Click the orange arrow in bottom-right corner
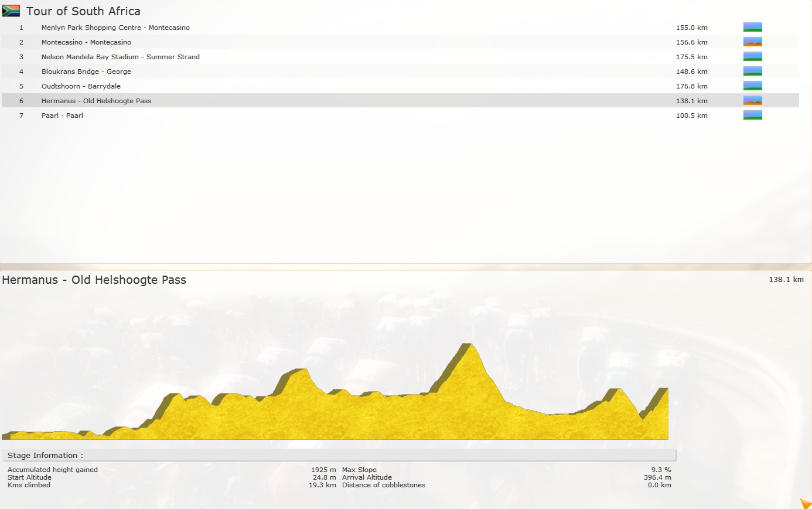 point(805,503)
